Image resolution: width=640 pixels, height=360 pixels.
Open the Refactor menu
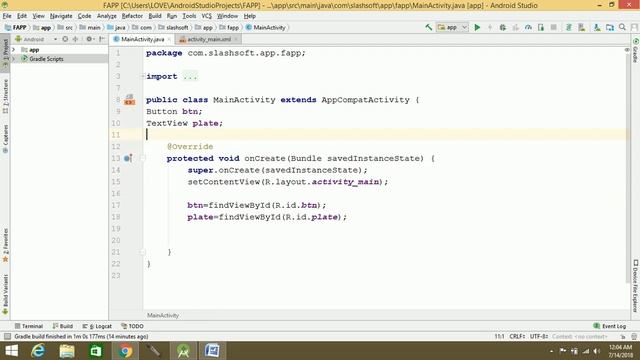132,16
